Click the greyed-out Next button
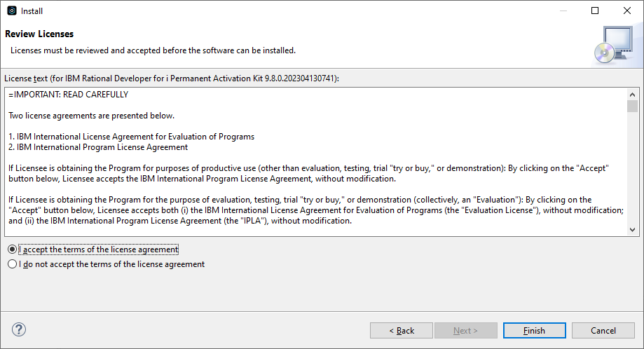The height and width of the screenshot is (349, 644). 466,331
